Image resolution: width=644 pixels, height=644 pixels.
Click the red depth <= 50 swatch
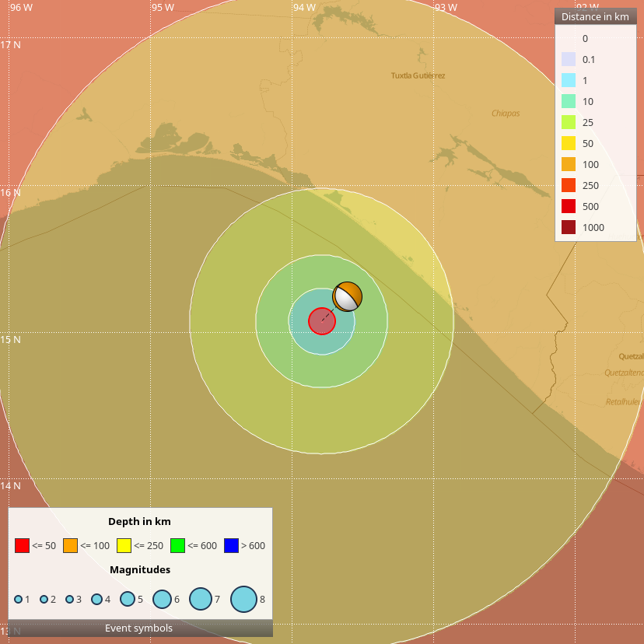[x=22, y=546]
